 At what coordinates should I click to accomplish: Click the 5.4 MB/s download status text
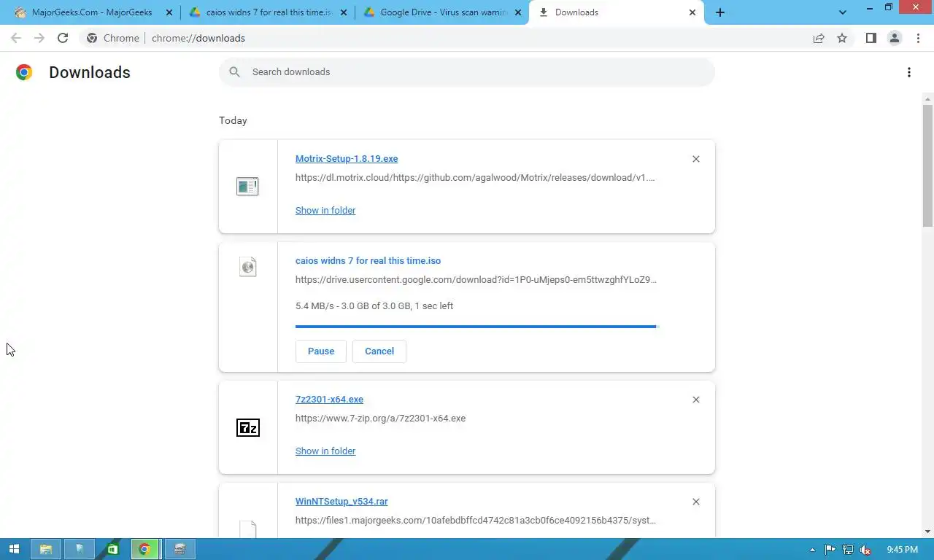point(374,306)
